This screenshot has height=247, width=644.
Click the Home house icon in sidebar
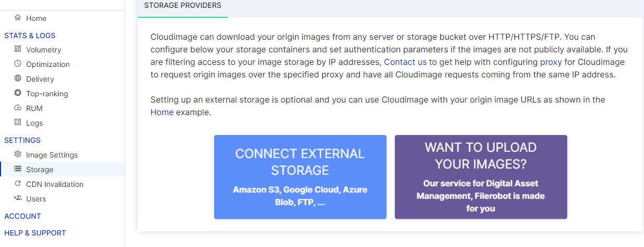pos(18,18)
